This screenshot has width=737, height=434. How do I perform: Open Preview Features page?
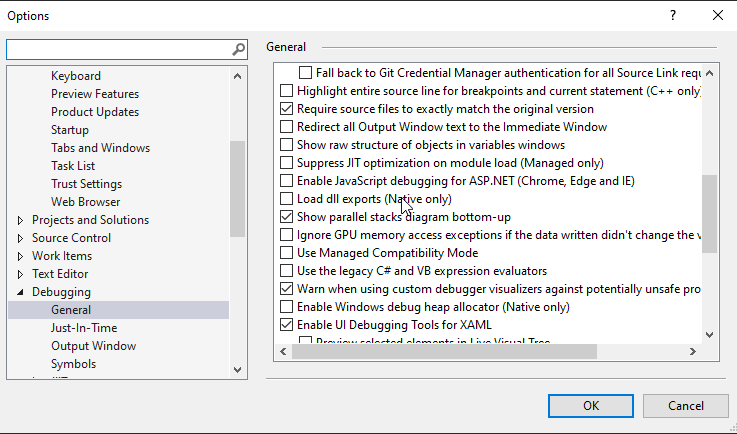click(x=95, y=94)
